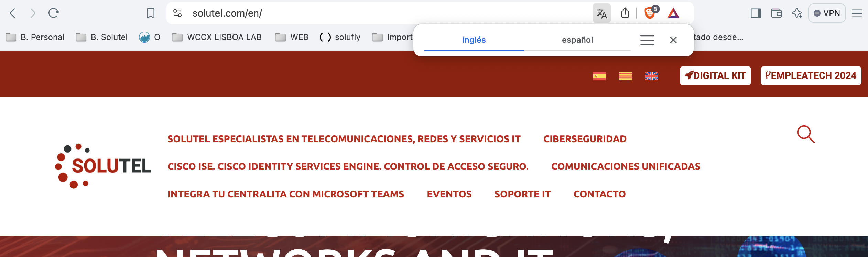The width and height of the screenshot is (868, 257).
Task: Open COMUNICACIONES UNIFICADAS menu item
Action: (x=626, y=167)
